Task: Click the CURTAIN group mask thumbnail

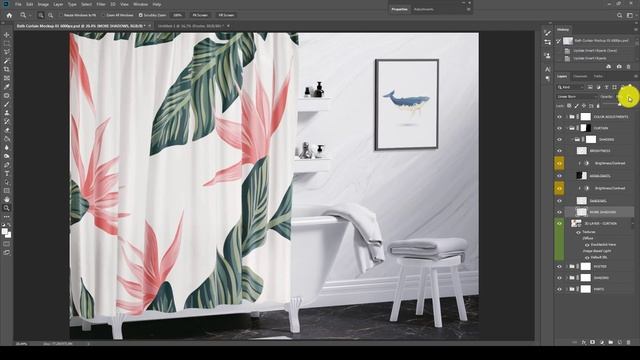Action: 586,128
